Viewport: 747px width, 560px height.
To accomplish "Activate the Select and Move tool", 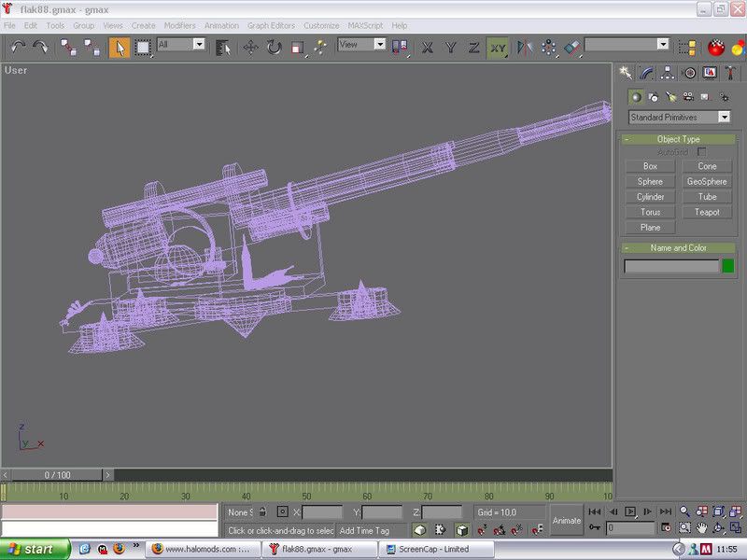I will click(250, 48).
